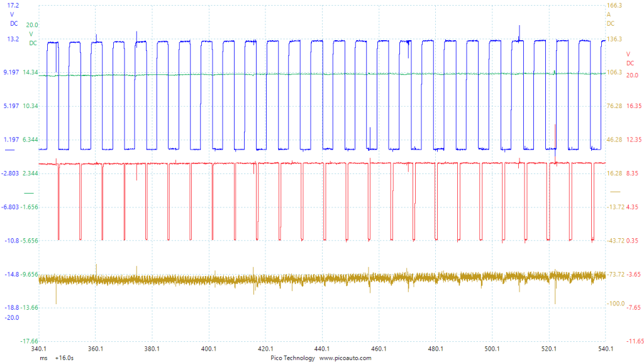Open the www.picoauto.com link
Viewport: 644px width, 362px height.
(x=345, y=358)
